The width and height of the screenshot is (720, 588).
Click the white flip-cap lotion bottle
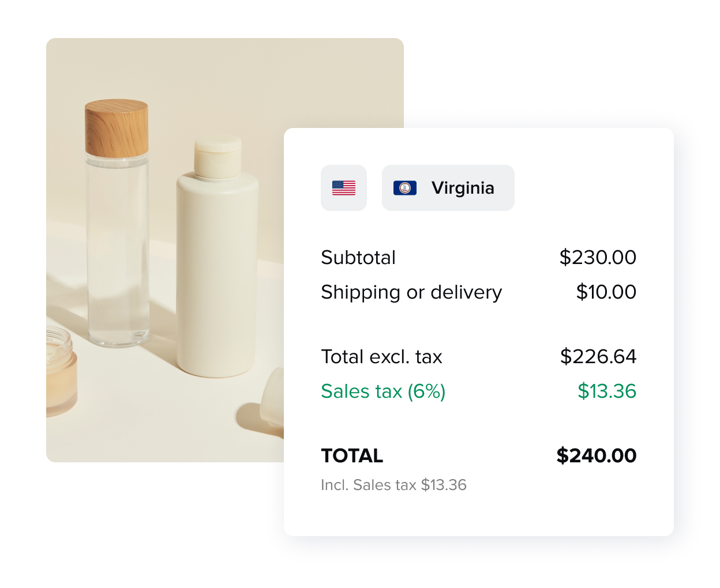(x=217, y=271)
